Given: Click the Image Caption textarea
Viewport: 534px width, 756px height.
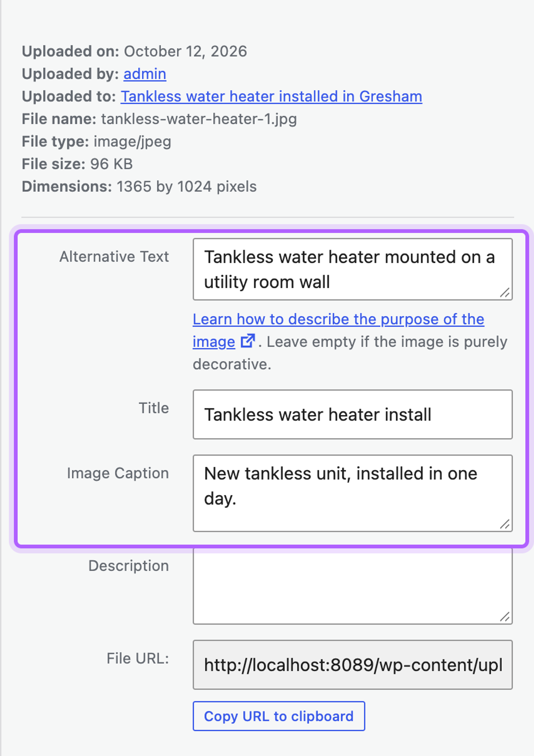Looking at the screenshot, I should [353, 493].
